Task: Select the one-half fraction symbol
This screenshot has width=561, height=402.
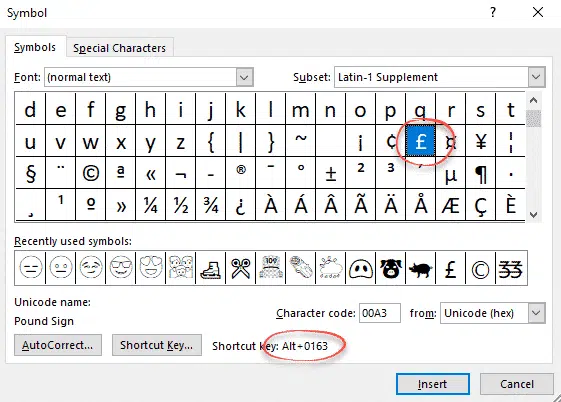Action: tap(181, 205)
